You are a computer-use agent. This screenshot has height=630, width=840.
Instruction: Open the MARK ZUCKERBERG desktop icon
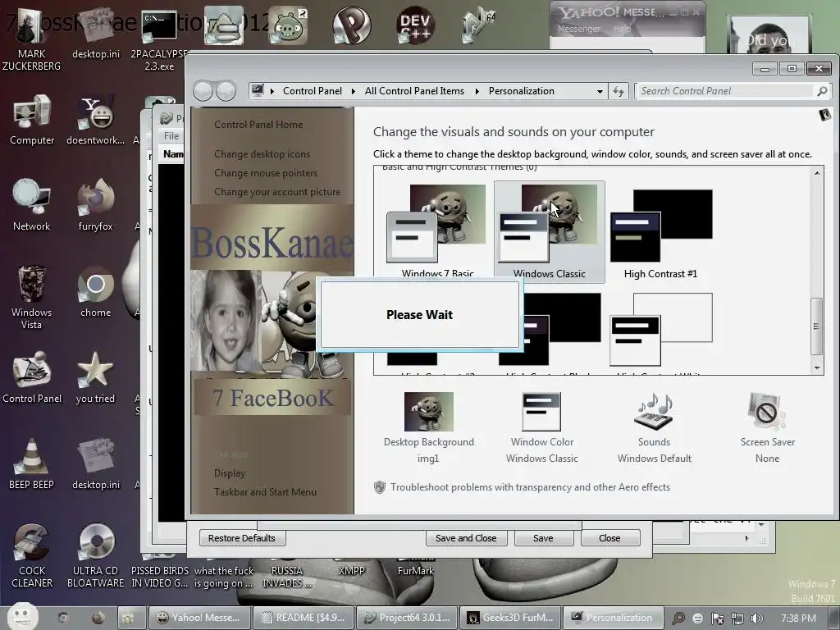[x=31, y=40]
